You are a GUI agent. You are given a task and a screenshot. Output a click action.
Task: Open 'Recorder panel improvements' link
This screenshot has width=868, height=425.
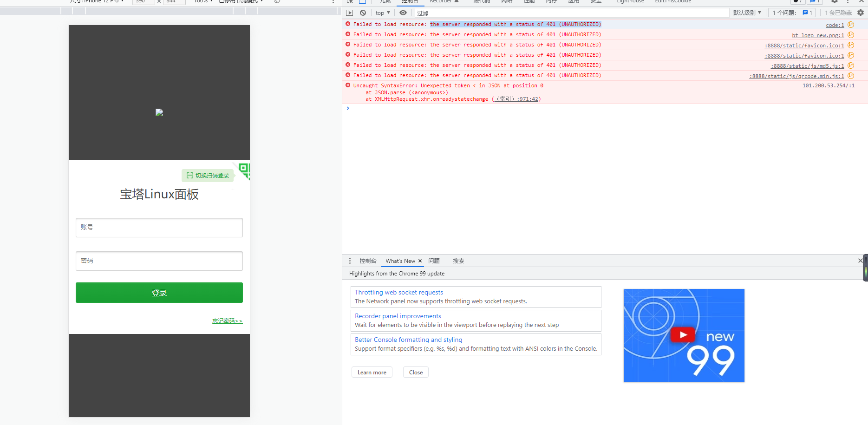pos(398,316)
